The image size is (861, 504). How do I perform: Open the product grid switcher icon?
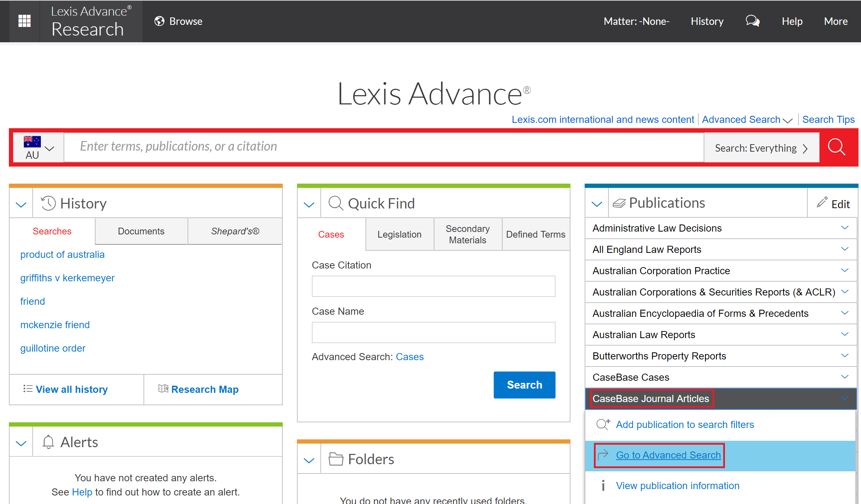click(x=25, y=21)
